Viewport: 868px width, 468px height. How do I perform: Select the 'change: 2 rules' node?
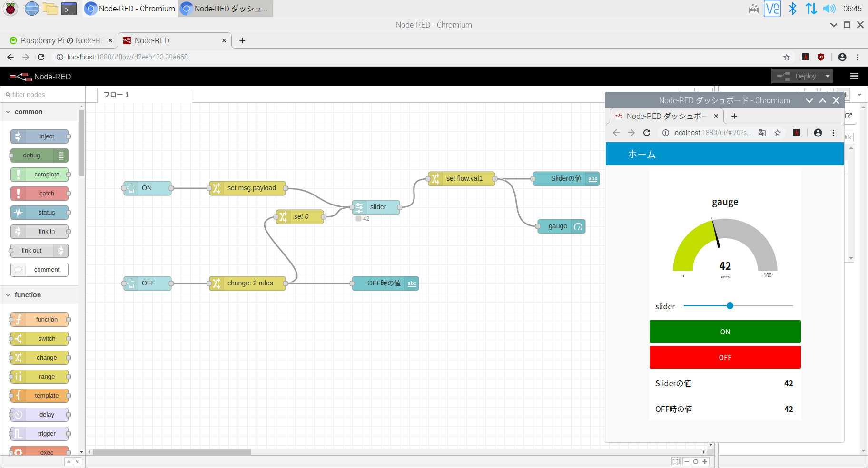247,283
